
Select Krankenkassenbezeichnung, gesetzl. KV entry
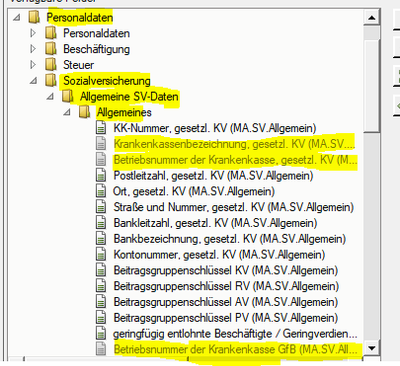[234, 144]
